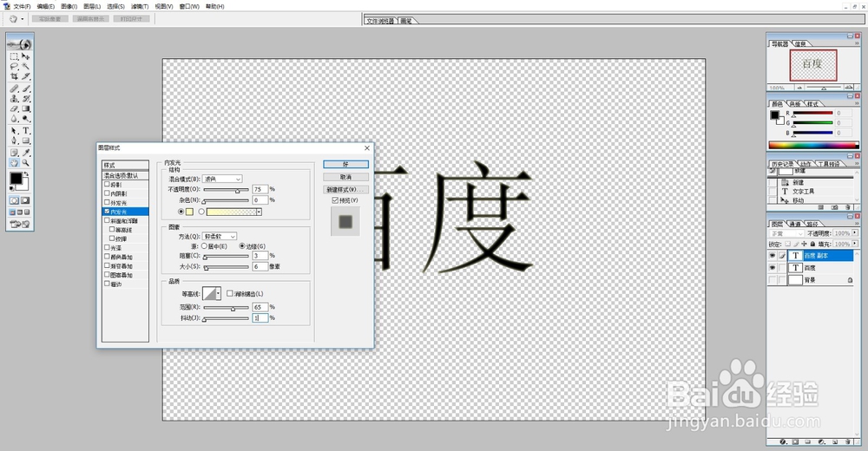Screen dimensions: 868x451
Task: Select the Notes tool
Action: [15, 153]
